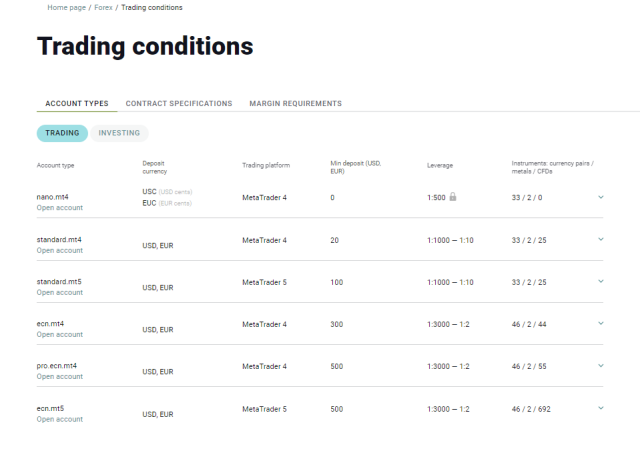Expand the standard.mt4 row details

point(601,239)
